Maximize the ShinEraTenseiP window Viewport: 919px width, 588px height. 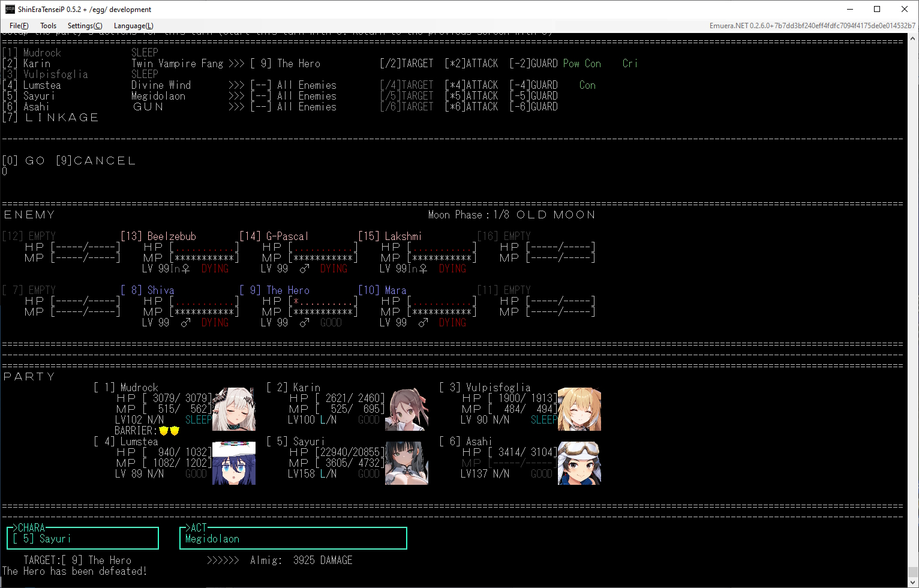(877, 9)
